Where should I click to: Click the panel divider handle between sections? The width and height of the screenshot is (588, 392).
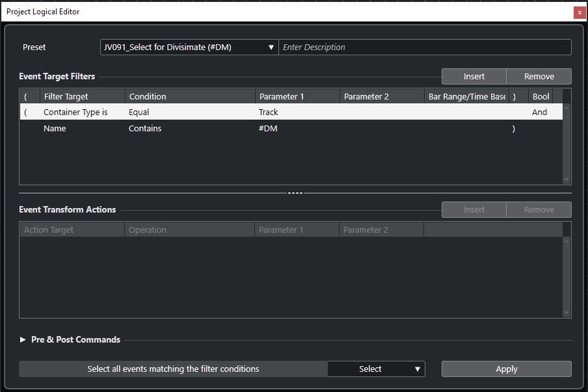click(295, 193)
